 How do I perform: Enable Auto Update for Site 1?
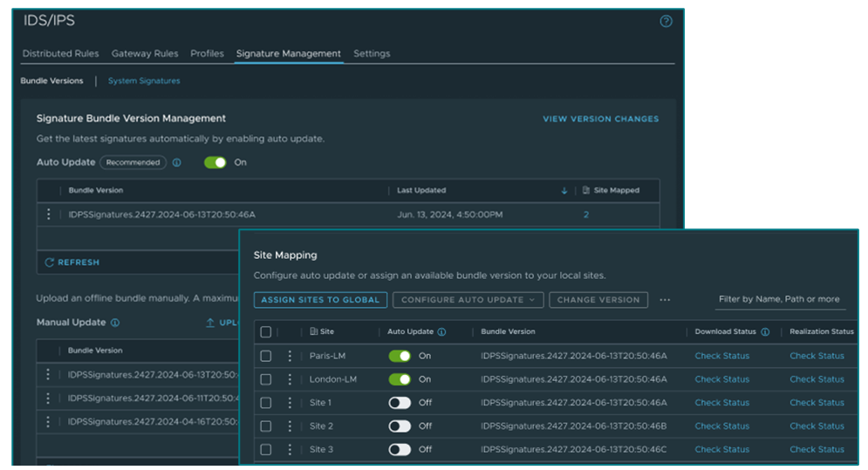point(400,403)
